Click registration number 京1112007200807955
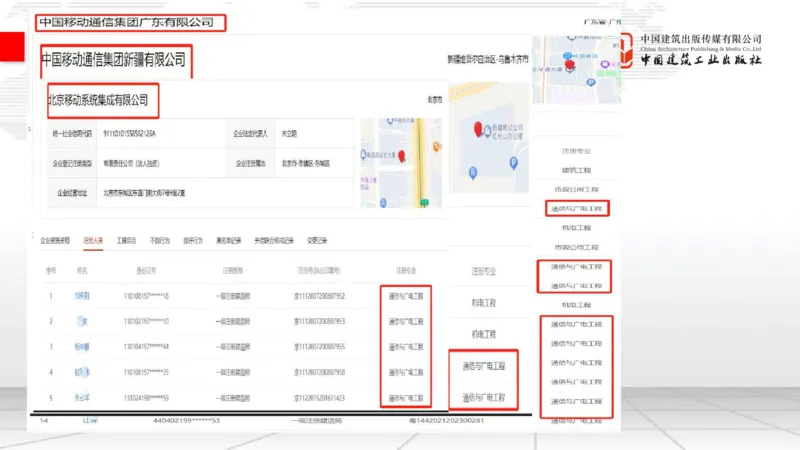 pyautogui.click(x=319, y=347)
